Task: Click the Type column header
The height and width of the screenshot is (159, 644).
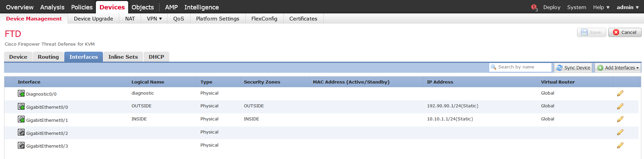Action: click(x=206, y=82)
